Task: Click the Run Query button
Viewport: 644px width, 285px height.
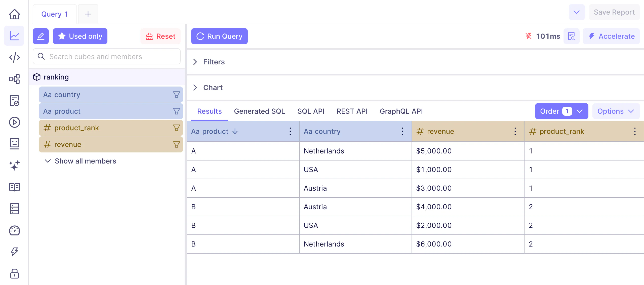Action: point(219,36)
